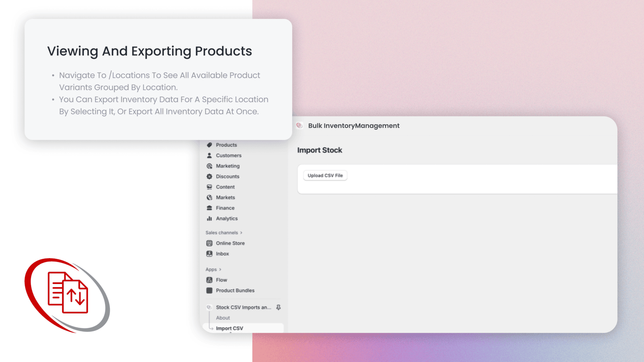Click the Bulk InventoryManagement app logo
644x362 pixels.
299,125
